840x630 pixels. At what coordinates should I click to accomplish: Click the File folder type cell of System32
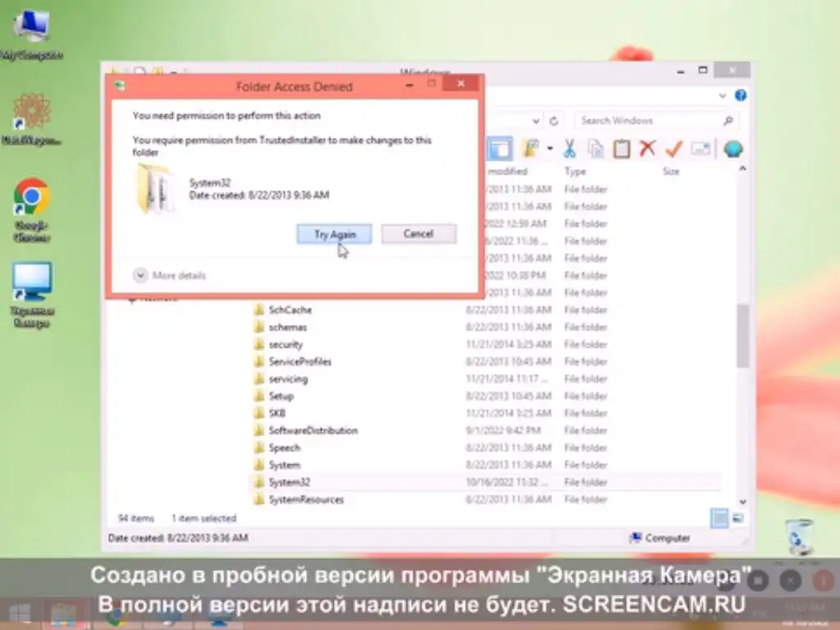pos(586,482)
